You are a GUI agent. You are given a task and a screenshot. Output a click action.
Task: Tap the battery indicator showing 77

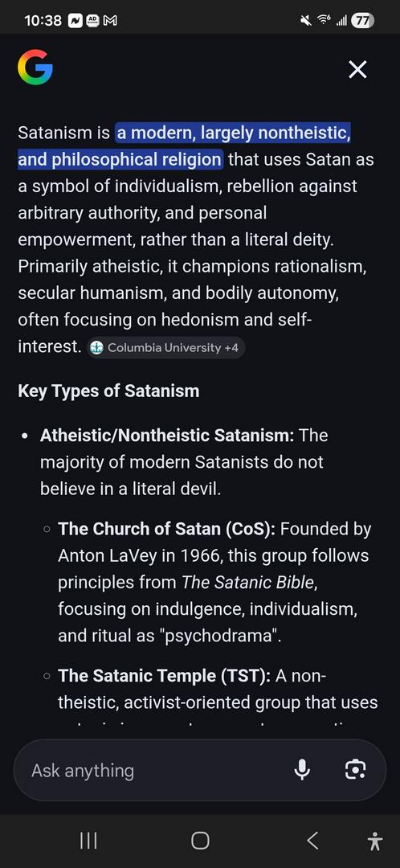coord(363,21)
